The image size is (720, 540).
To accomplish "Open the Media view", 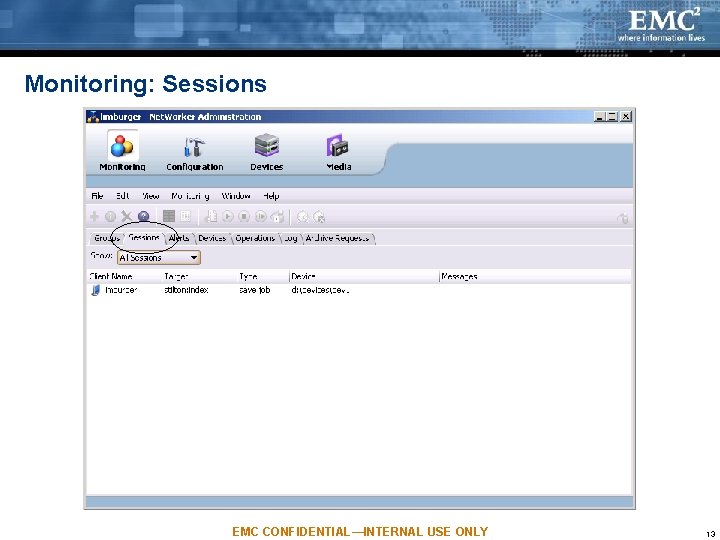I will point(338,152).
